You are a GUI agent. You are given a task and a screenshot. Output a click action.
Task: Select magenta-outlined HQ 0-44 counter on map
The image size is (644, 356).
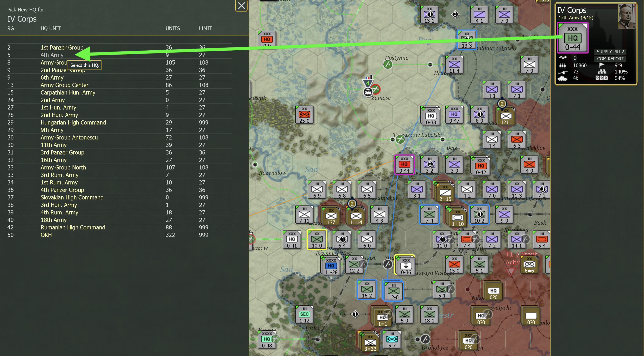pyautogui.click(x=404, y=164)
